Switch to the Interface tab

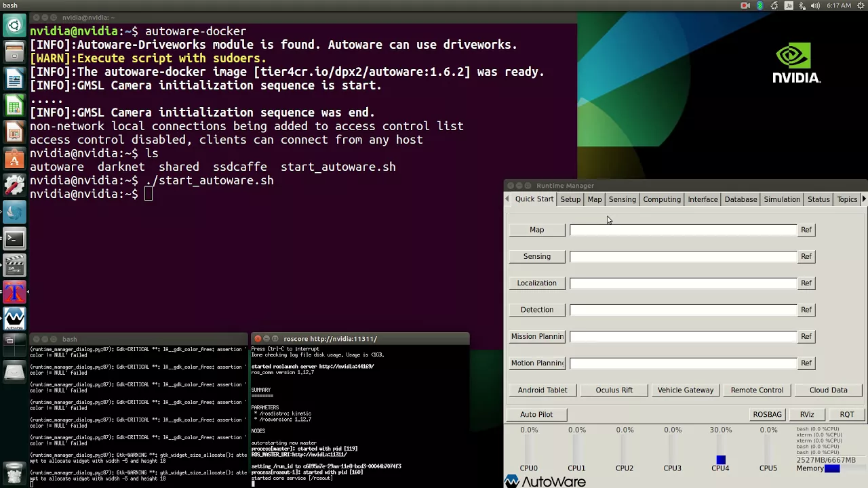(703, 199)
